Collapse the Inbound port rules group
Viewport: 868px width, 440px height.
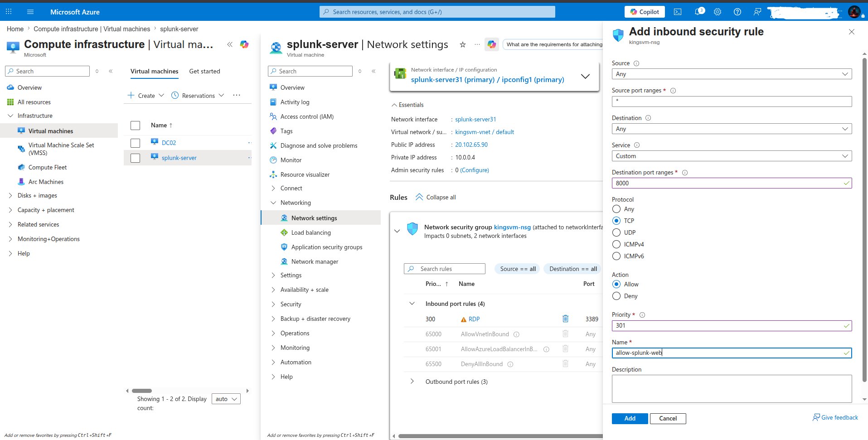[412, 304]
